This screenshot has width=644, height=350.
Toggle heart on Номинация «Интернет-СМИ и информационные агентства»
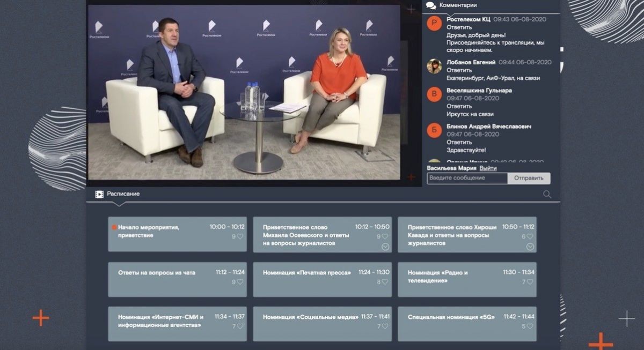[x=240, y=326]
